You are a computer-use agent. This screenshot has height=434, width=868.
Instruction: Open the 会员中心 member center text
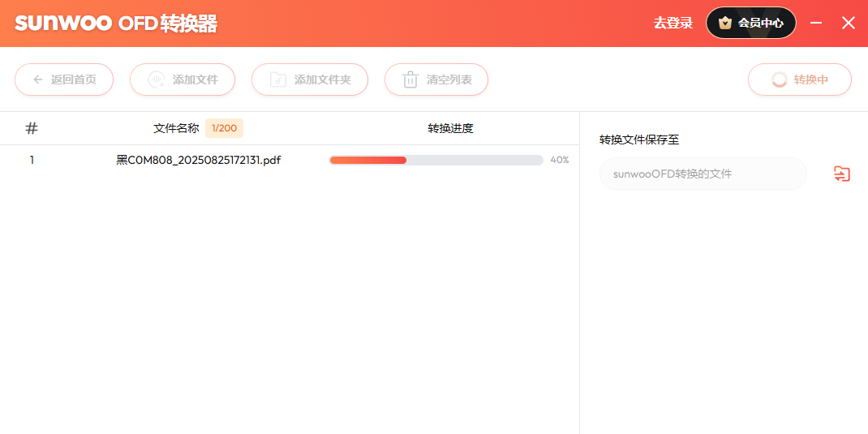(x=761, y=23)
